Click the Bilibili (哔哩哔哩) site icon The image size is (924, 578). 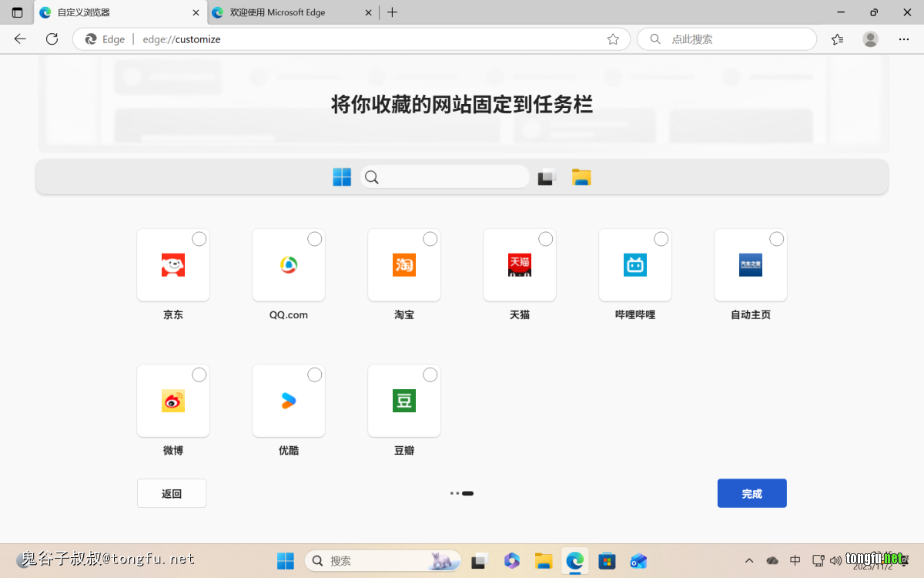pyautogui.click(x=635, y=265)
